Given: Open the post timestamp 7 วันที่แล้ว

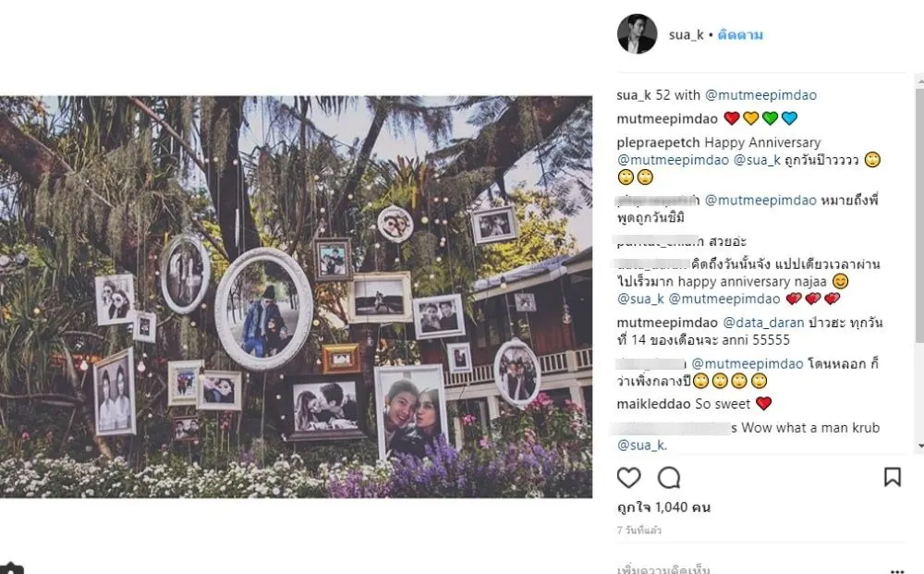Looking at the screenshot, I should pyautogui.click(x=639, y=531).
